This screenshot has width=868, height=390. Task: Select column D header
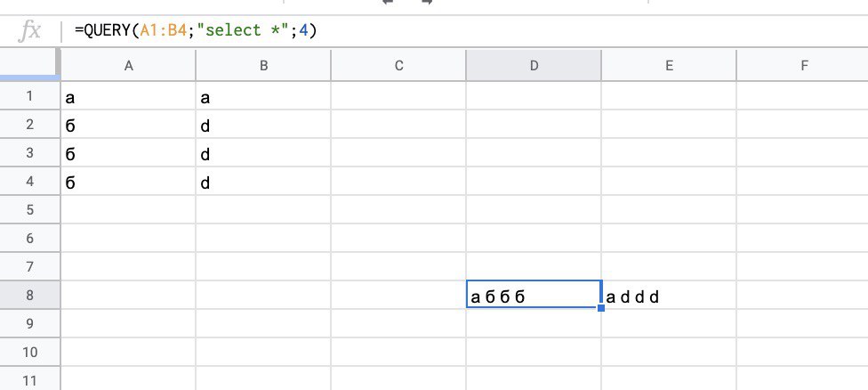point(534,65)
